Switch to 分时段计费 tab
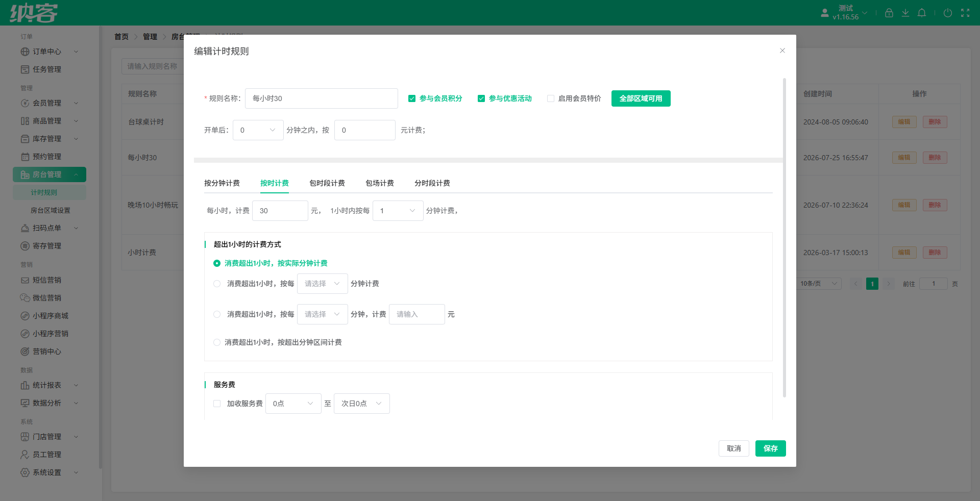Image resolution: width=980 pixels, height=501 pixels. click(432, 183)
